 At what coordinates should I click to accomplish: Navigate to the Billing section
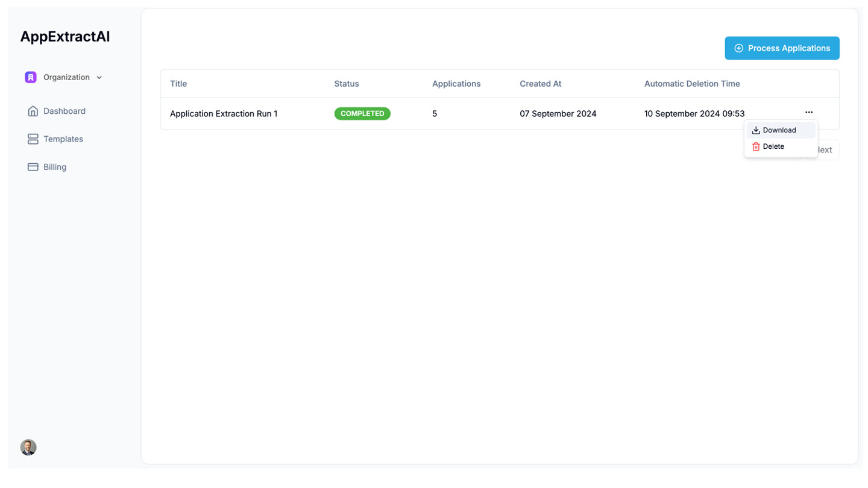point(55,167)
